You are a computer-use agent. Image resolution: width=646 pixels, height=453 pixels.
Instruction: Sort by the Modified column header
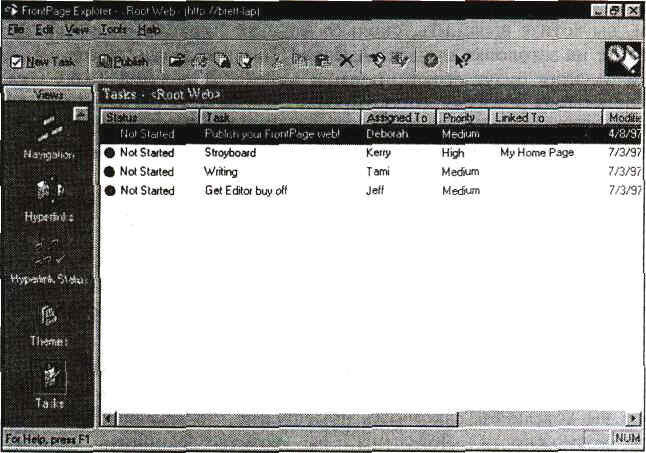(x=623, y=118)
